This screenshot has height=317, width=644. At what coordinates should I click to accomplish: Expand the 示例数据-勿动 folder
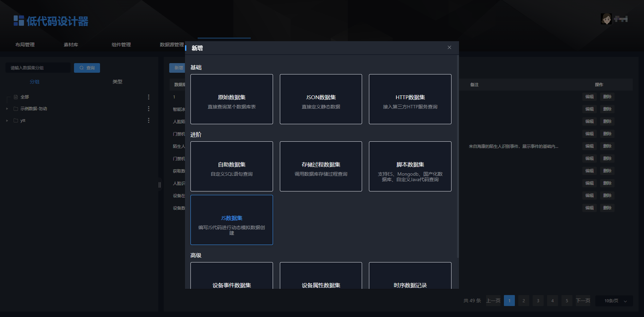[7, 109]
